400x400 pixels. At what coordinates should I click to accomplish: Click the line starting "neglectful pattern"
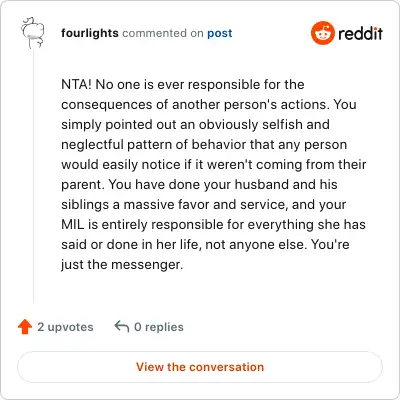point(204,145)
